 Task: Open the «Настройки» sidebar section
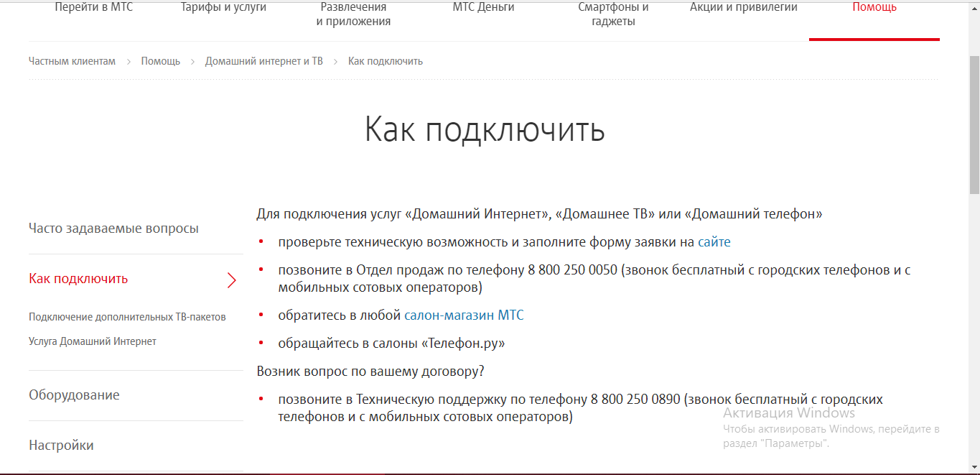coord(61,446)
